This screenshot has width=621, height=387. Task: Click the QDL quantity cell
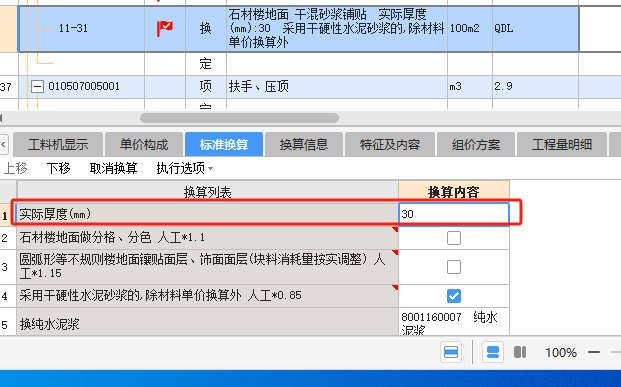(535, 29)
